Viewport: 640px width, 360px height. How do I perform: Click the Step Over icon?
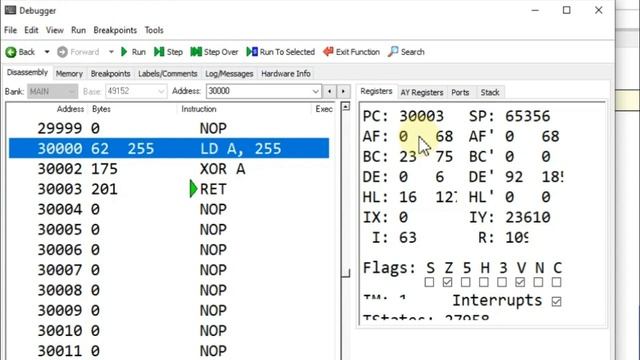[196, 52]
